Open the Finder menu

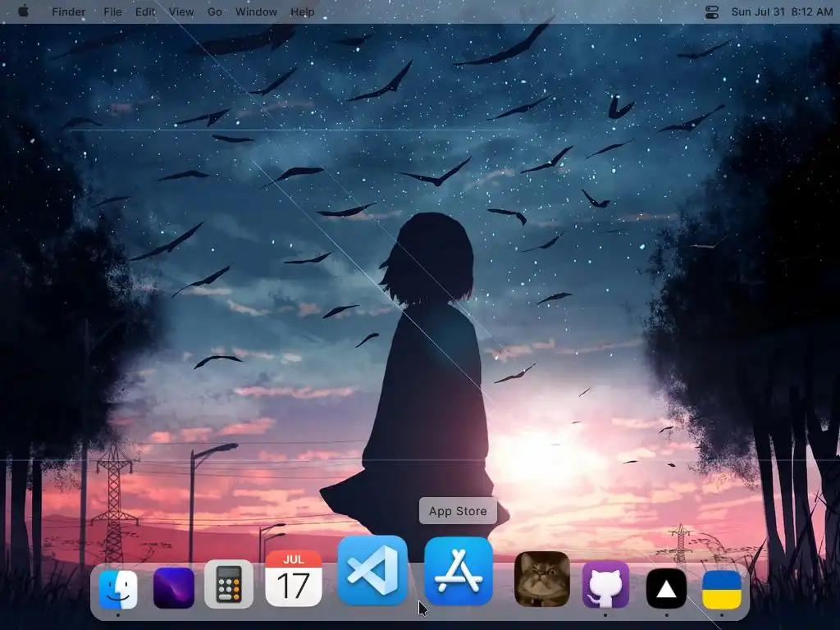(69, 11)
